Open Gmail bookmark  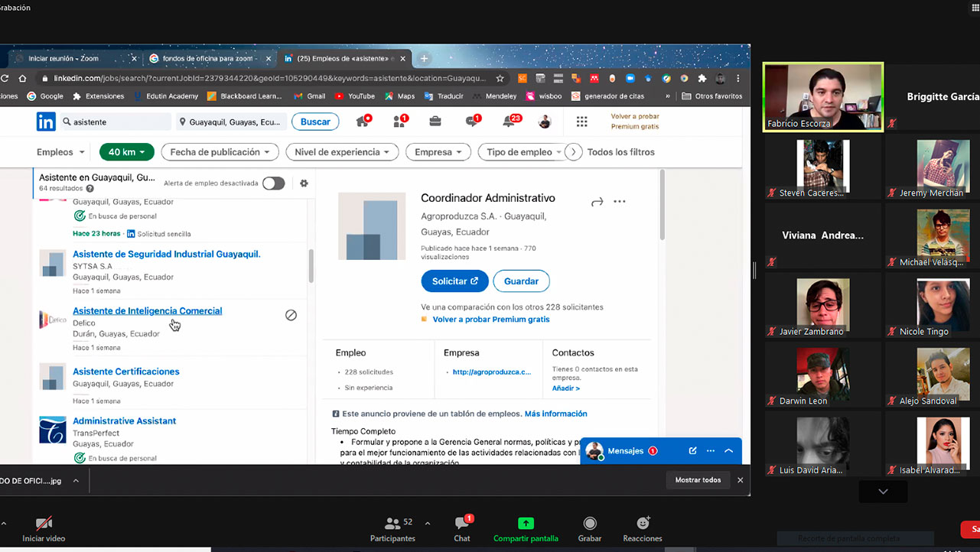coord(309,96)
